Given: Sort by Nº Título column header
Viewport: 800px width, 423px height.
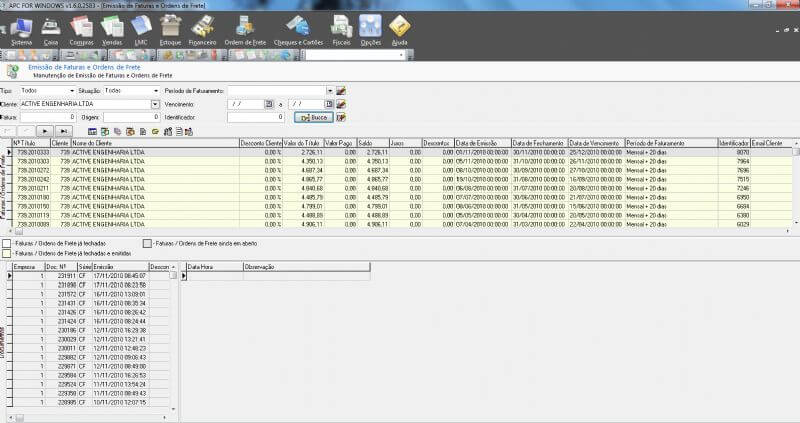Looking at the screenshot, I should coord(31,143).
